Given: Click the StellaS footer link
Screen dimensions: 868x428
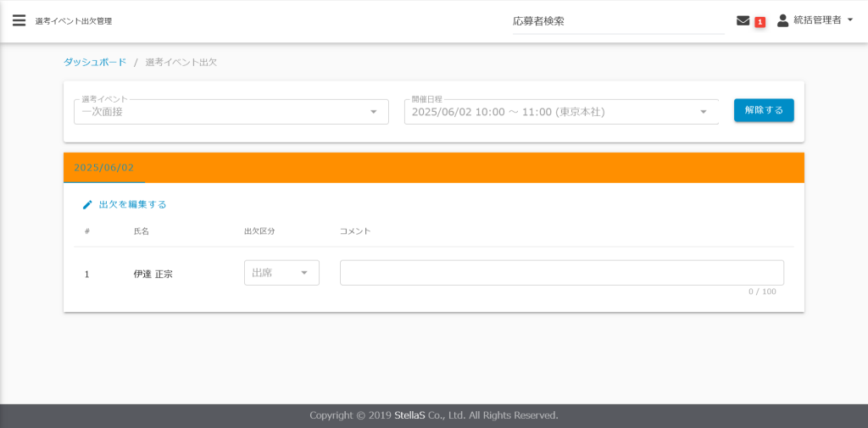Looking at the screenshot, I should point(411,415).
